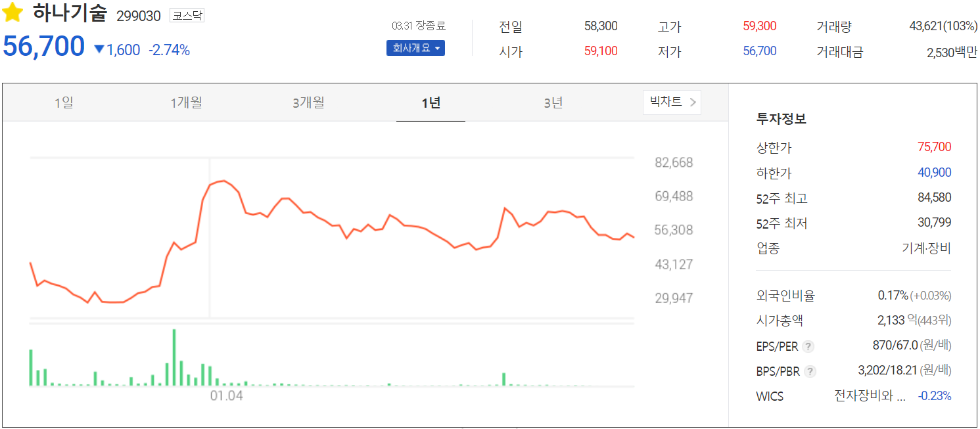
Task: Click the stock code 299030
Action: [x=139, y=16]
